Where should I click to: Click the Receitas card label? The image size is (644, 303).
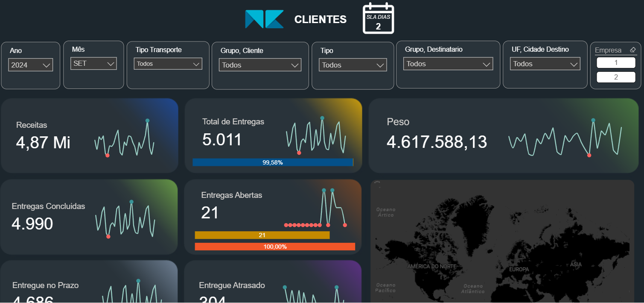click(32, 125)
